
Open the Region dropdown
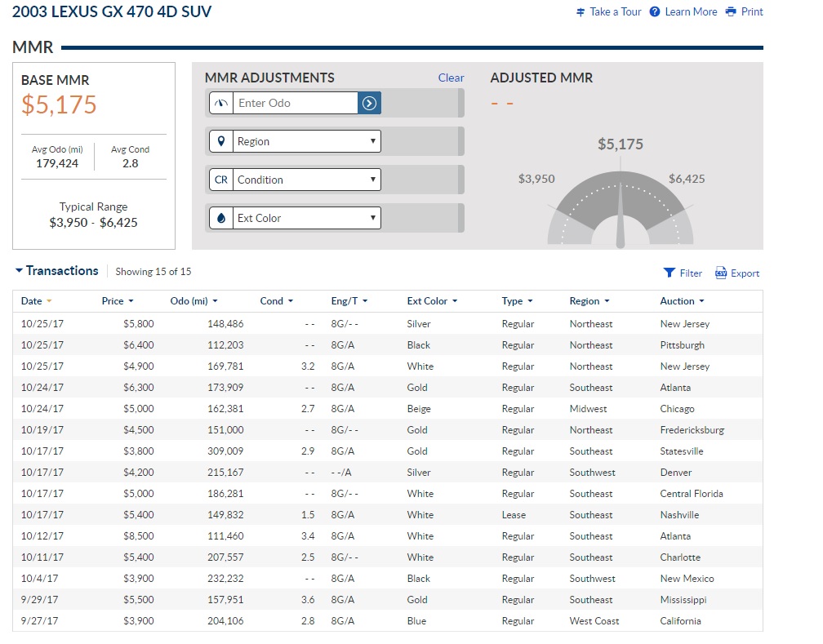click(306, 141)
